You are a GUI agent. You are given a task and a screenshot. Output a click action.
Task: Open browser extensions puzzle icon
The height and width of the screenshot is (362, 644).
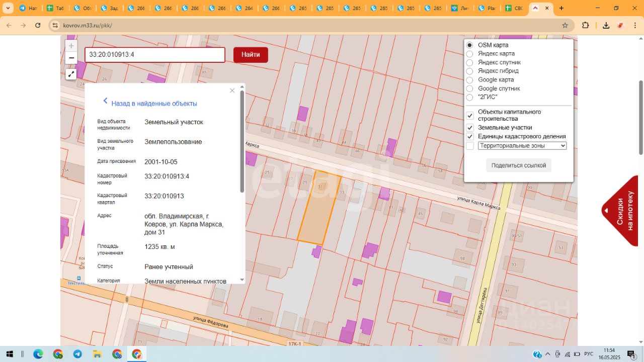[585, 25]
